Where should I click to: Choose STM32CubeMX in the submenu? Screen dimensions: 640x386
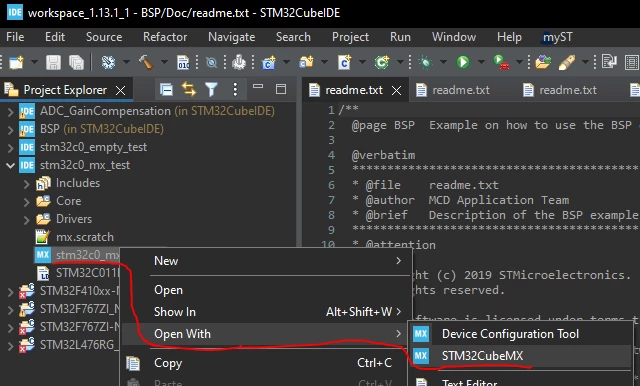[521, 356]
